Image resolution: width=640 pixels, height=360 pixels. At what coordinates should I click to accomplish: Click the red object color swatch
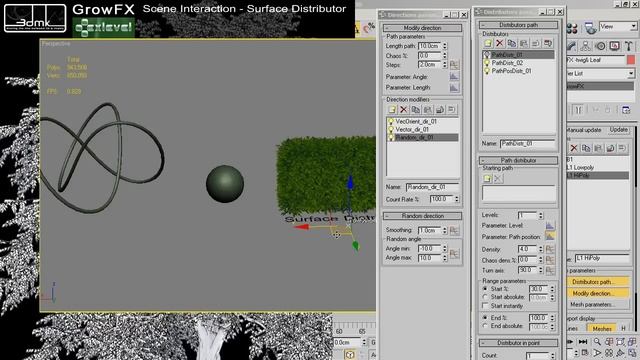point(631,60)
